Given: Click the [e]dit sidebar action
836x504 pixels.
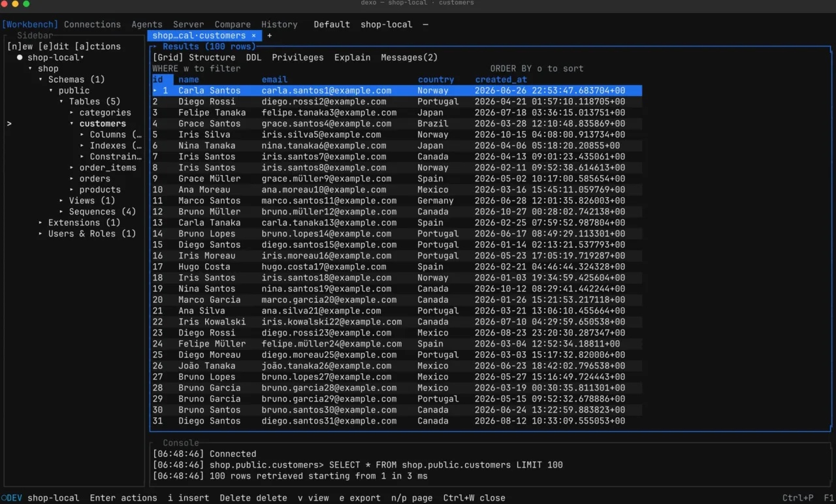Looking at the screenshot, I should pos(54,47).
